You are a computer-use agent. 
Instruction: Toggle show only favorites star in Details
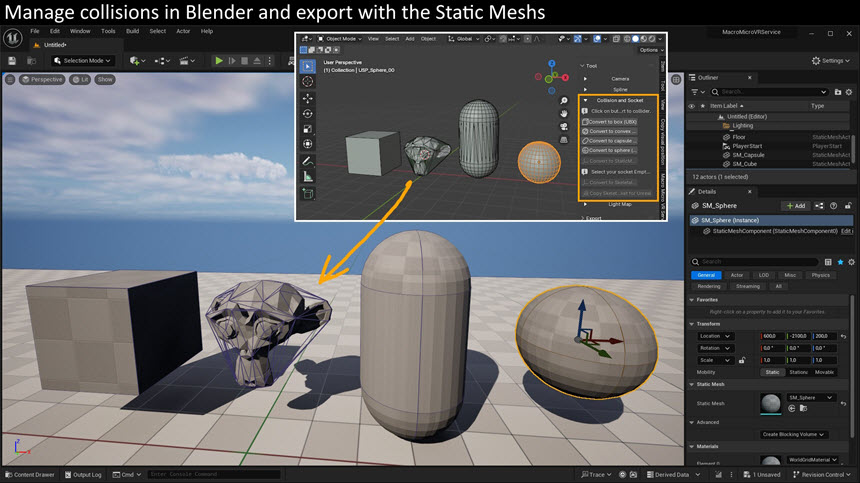click(x=840, y=262)
